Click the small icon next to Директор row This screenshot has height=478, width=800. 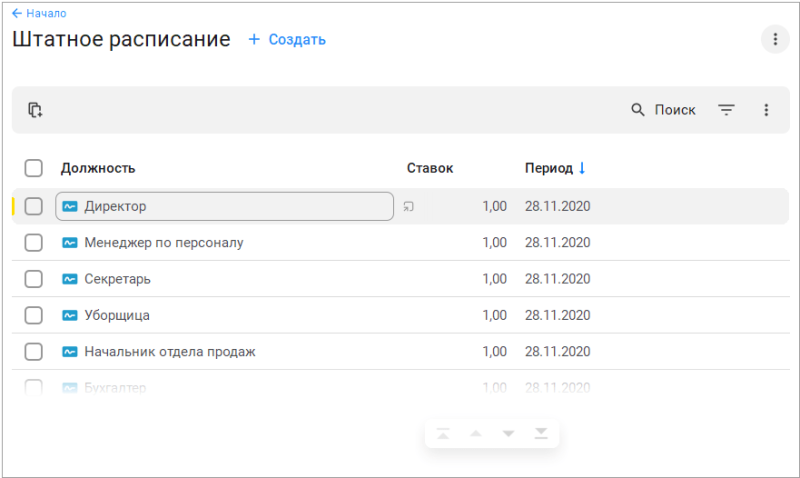tap(408, 207)
